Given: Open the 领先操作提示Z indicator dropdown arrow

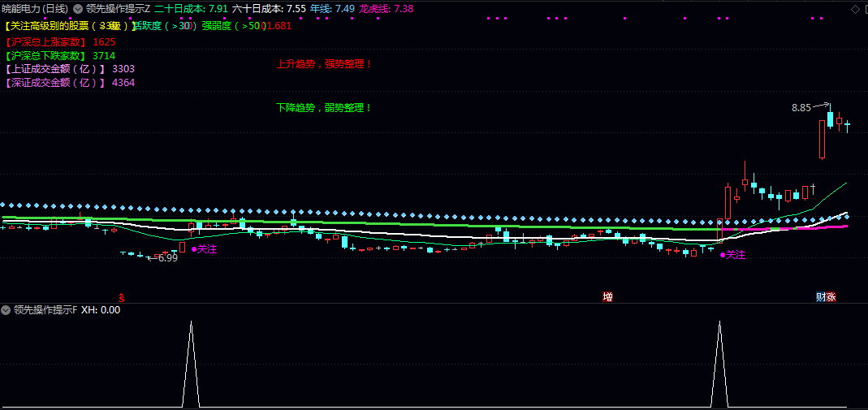Looking at the screenshot, I should click(x=78, y=9).
